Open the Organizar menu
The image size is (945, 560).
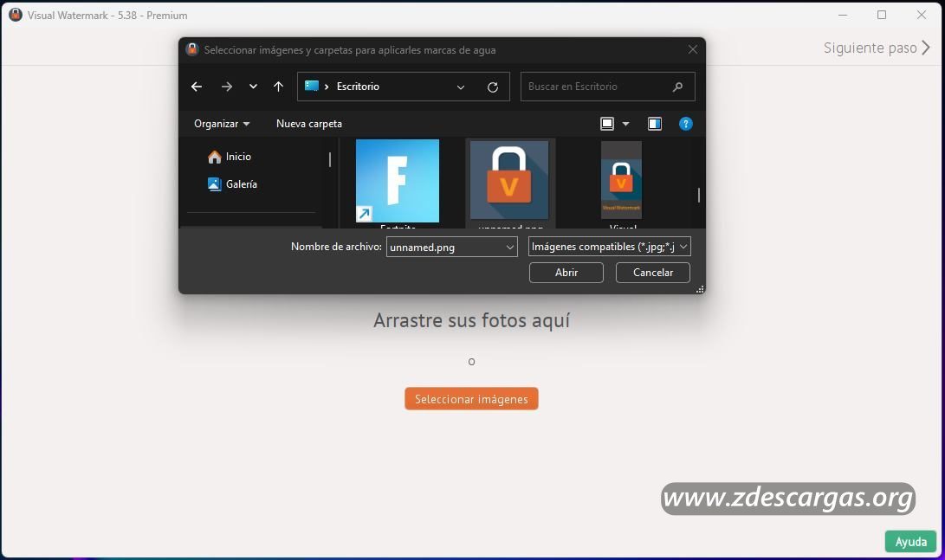[222, 124]
